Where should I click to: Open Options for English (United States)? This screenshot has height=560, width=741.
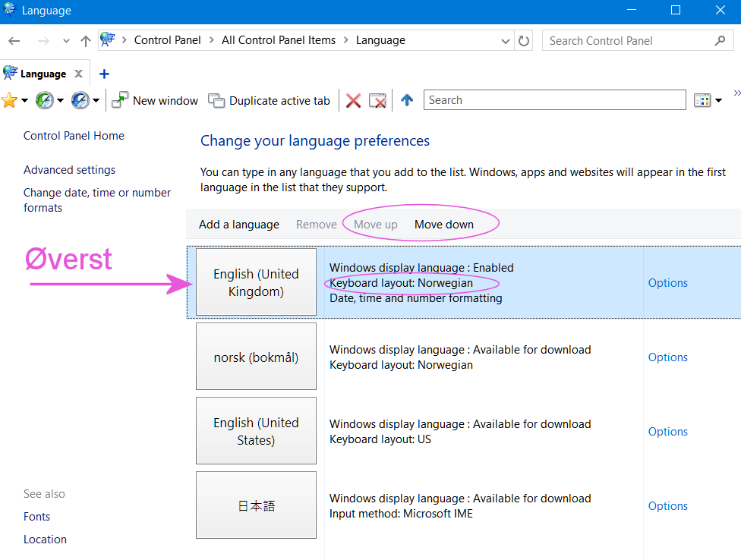(x=668, y=432)
